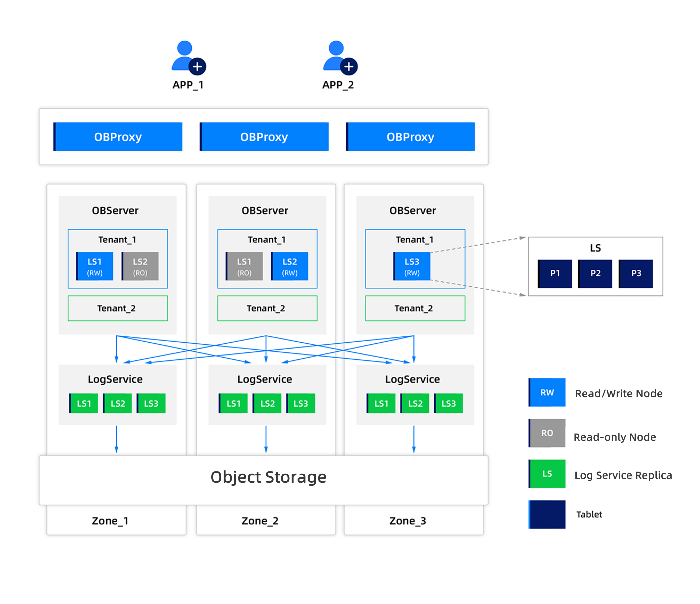The image size is (700, 604).
Task: Click the green LS legend swatch
Action: click(547, 474)
